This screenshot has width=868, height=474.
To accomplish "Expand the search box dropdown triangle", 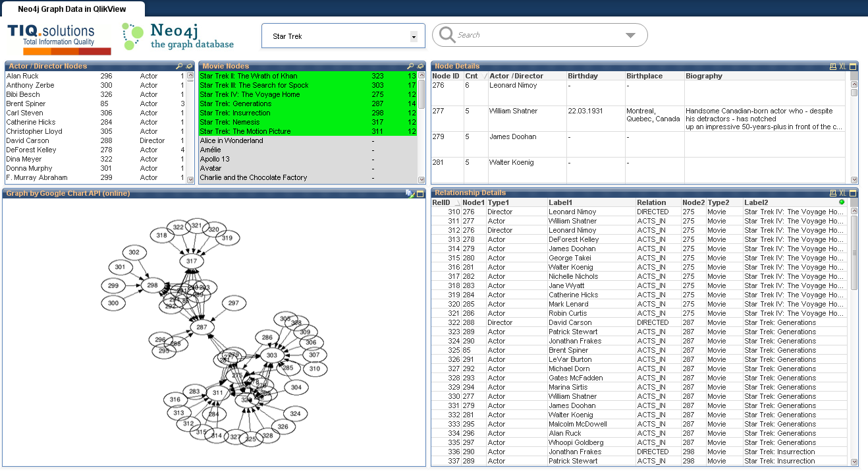I will pos(630,36).
